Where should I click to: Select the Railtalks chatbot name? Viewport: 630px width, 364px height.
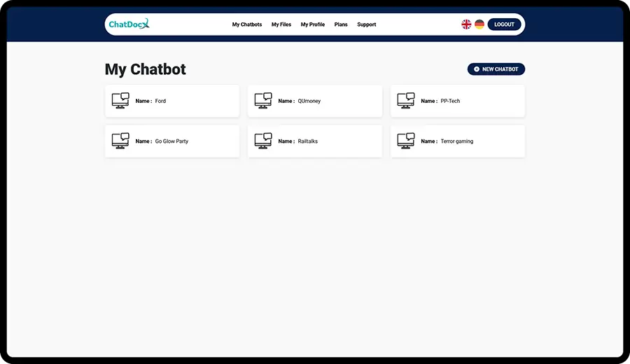pos(307,141)
